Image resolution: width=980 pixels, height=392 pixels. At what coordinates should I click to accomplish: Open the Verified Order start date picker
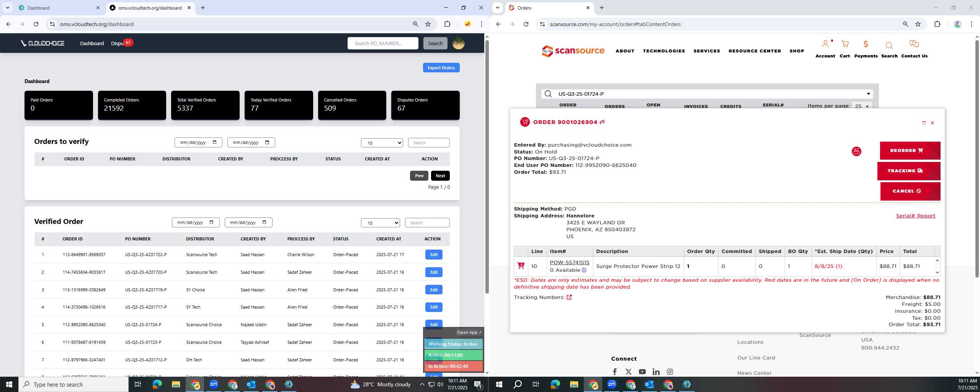point(211,222)
